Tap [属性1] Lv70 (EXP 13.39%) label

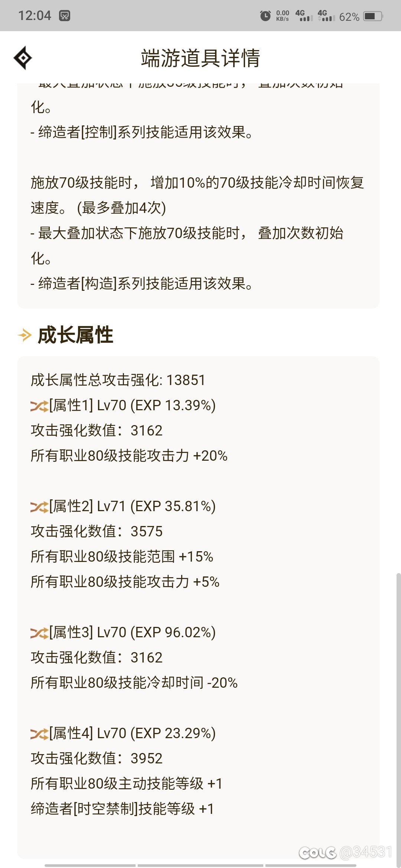pos(133,405)
